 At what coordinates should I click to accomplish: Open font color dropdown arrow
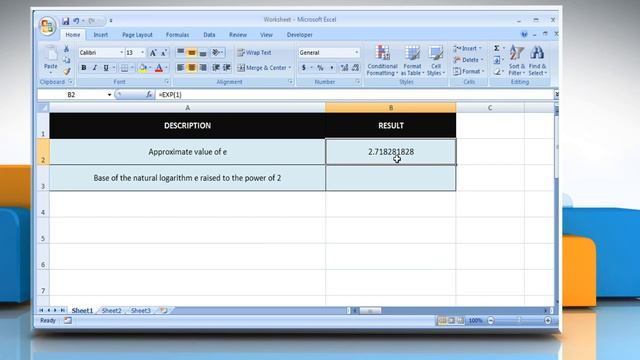pyautogui.click(x=167, y=68)
